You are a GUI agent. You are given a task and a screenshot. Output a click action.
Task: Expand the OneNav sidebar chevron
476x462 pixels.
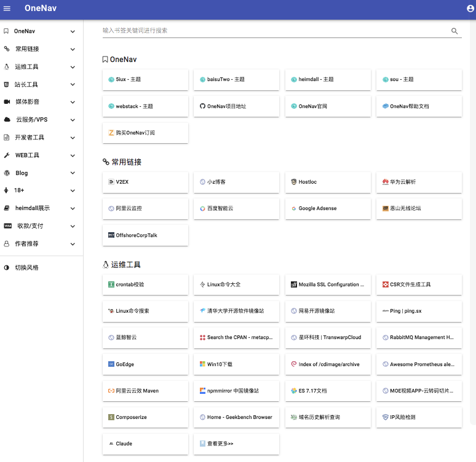(x=73, y=31)
